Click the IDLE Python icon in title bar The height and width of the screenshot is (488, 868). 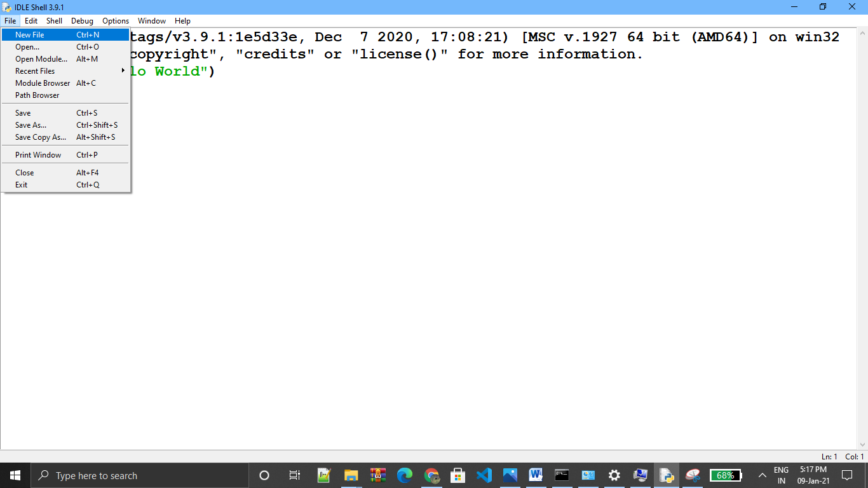coord(7,7)
